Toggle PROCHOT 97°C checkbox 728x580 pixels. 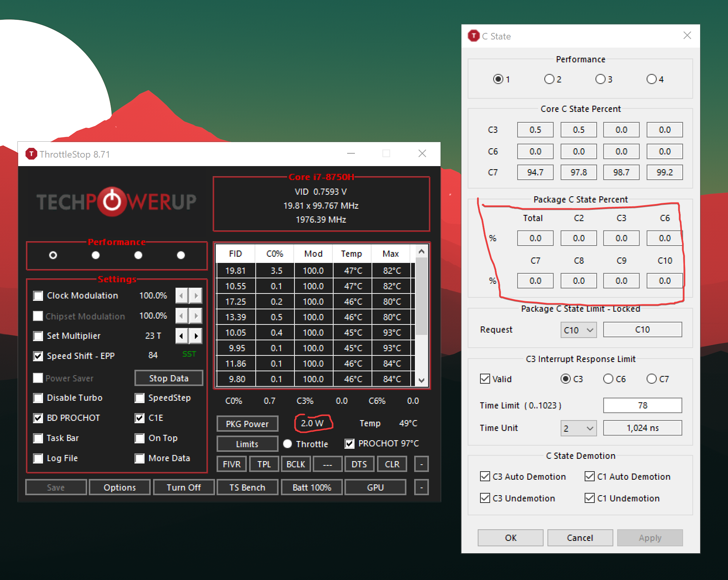(349, 444)
